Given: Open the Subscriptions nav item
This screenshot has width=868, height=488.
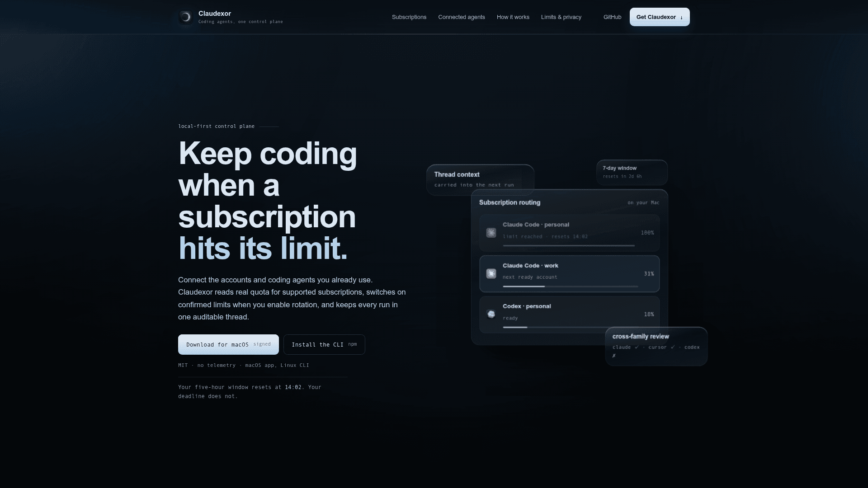Looking at the screenshot, I should 409,17.
